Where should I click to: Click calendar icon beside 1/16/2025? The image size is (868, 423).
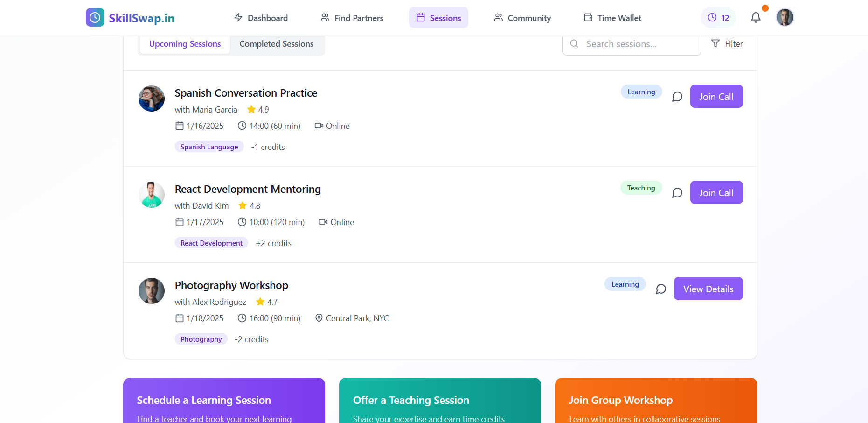point(180,126)
